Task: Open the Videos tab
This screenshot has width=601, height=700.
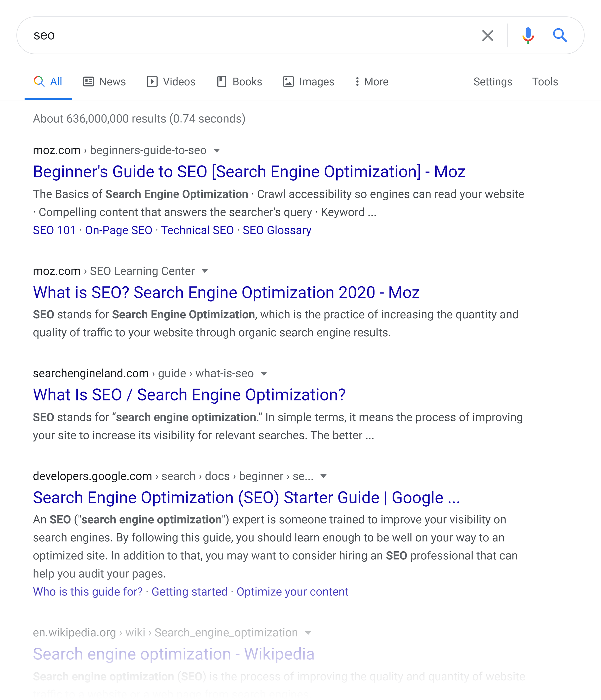Action: [171, 81]
